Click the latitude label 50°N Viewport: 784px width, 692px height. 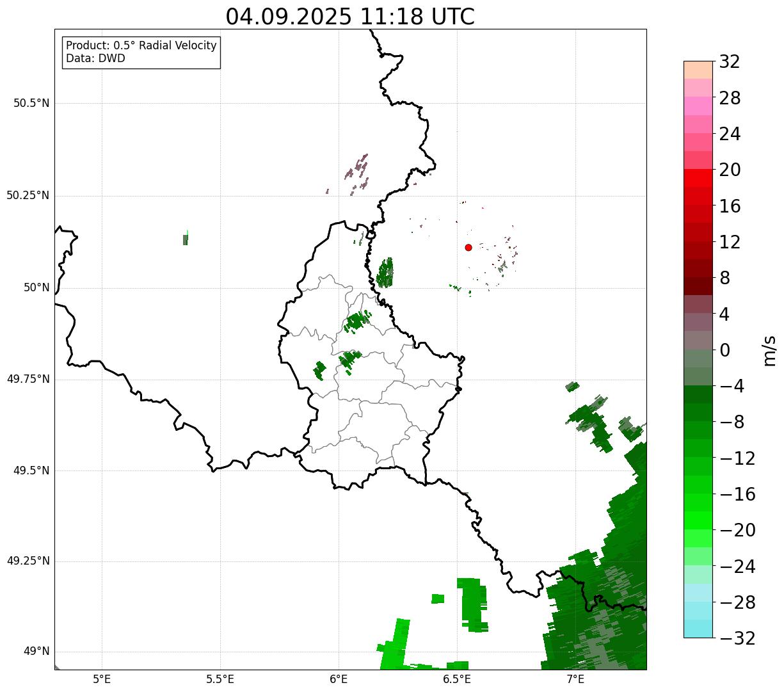(36, 287)
